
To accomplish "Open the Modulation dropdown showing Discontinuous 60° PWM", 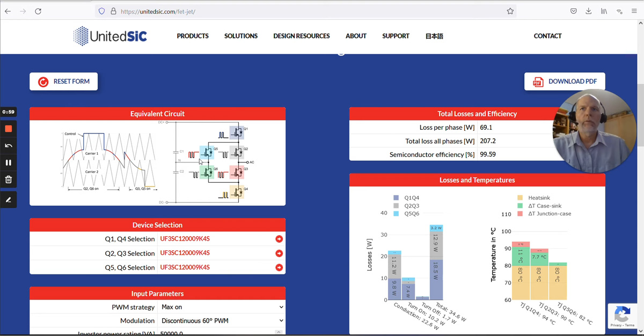I will coord(220,320).
